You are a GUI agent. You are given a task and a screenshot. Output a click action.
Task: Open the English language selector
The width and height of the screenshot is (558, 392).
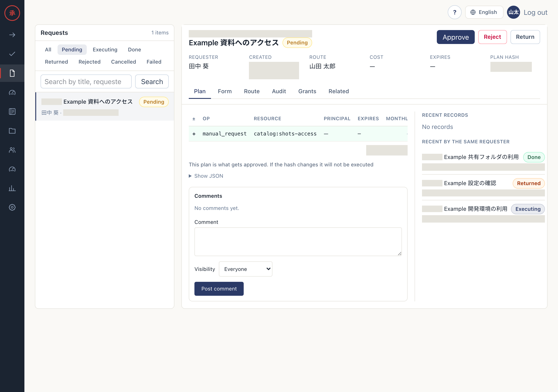pos(484,12)
